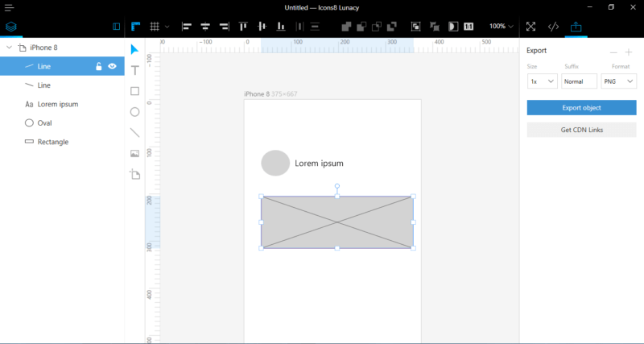644x344 pixels.
Task: Toggle lock on the selected Line layer
Action: tap(99, 66)
